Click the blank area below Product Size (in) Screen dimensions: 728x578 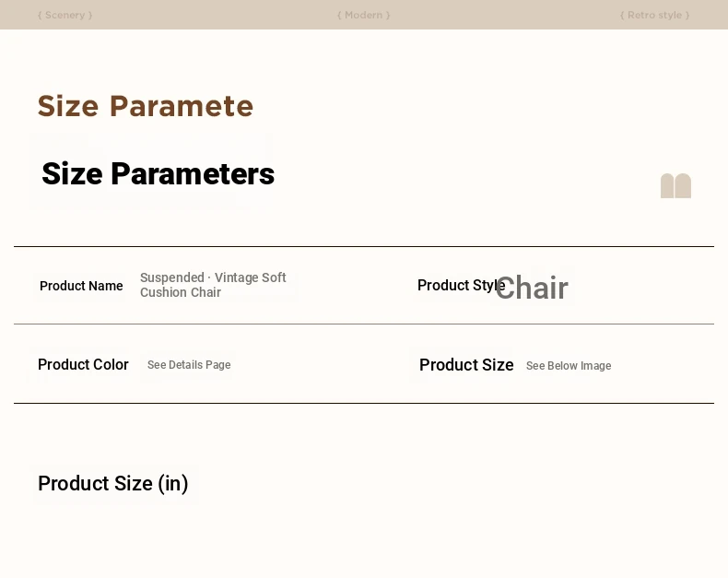363,544
